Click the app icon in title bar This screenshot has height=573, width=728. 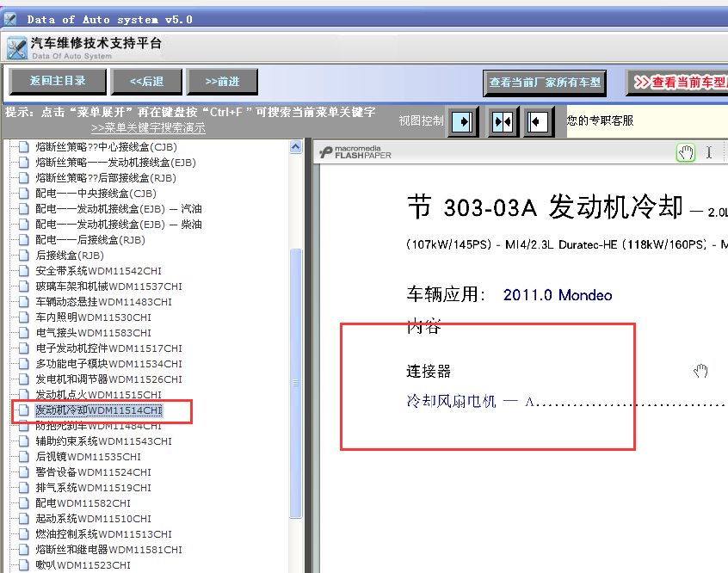tap(10, 20)
